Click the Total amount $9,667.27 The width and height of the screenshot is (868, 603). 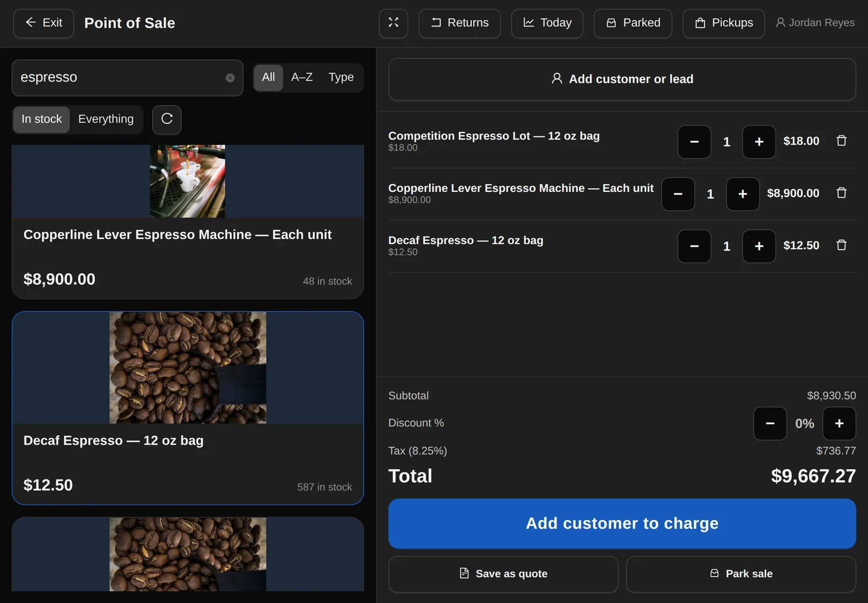(813, 476)
